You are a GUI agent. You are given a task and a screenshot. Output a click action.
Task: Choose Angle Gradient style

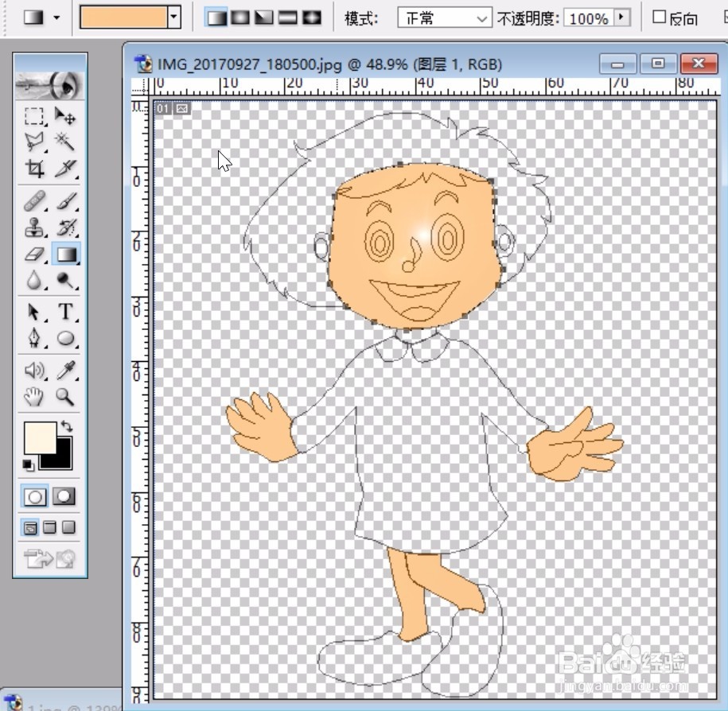tap(264, 17)
